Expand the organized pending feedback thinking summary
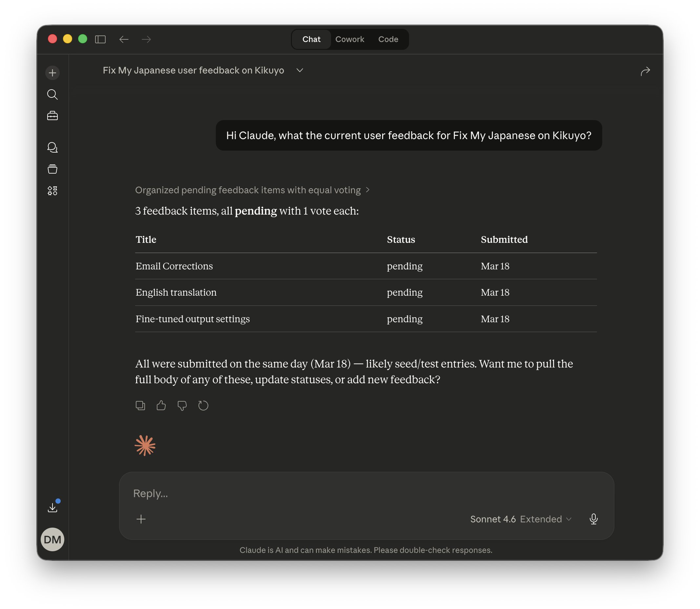Image resolution: width=700 pixels, height=609 pixels. click(252, 190)
